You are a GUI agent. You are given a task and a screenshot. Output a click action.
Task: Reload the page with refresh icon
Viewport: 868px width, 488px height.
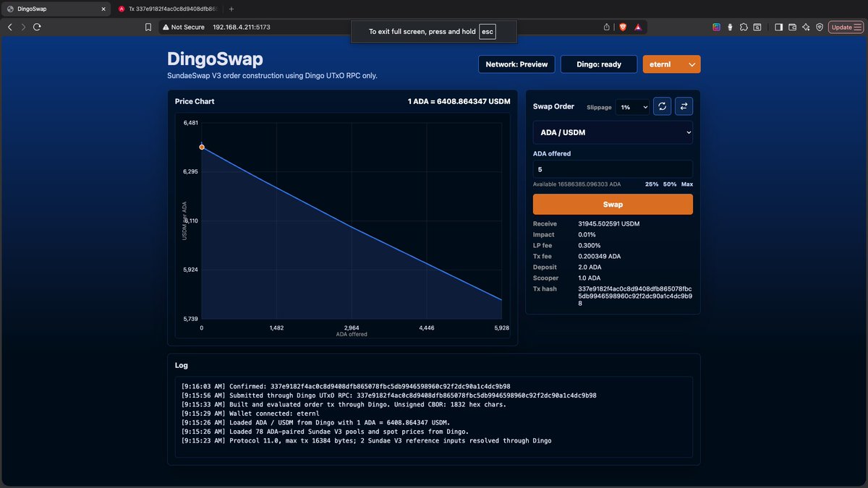click(37, 27)
